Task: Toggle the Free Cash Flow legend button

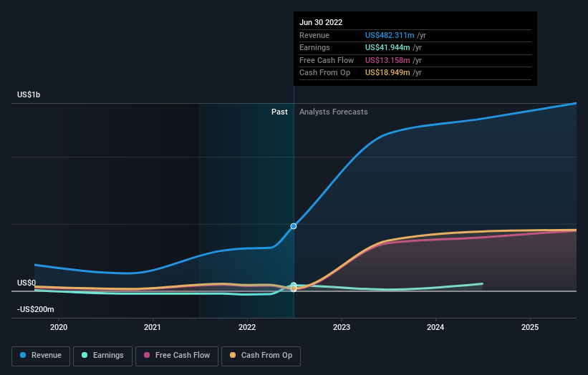Action: [177, 356]
